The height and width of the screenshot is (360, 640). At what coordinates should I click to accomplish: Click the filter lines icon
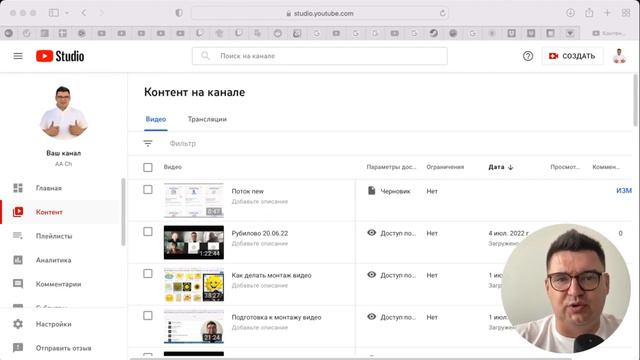[x=148, y=143]
